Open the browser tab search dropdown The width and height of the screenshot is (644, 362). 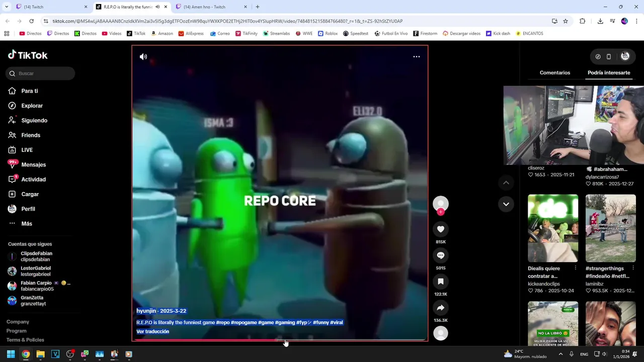click(7, 7)
